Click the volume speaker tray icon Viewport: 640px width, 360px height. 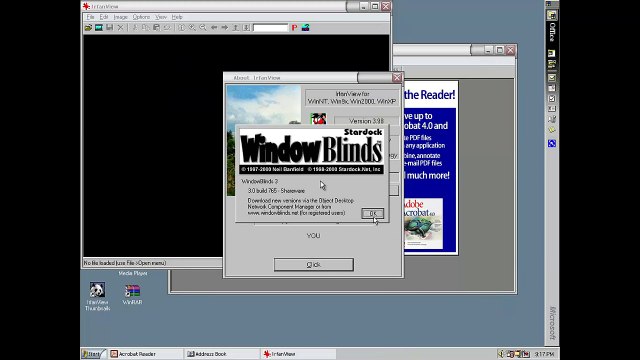pos(501,354)
